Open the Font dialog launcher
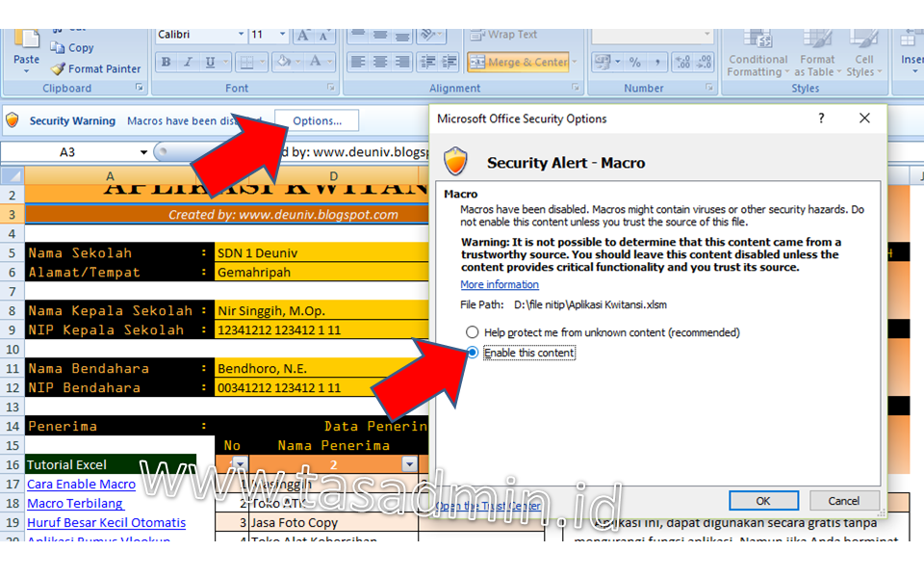This screenshot has height=578, width=924. (331, 88)
